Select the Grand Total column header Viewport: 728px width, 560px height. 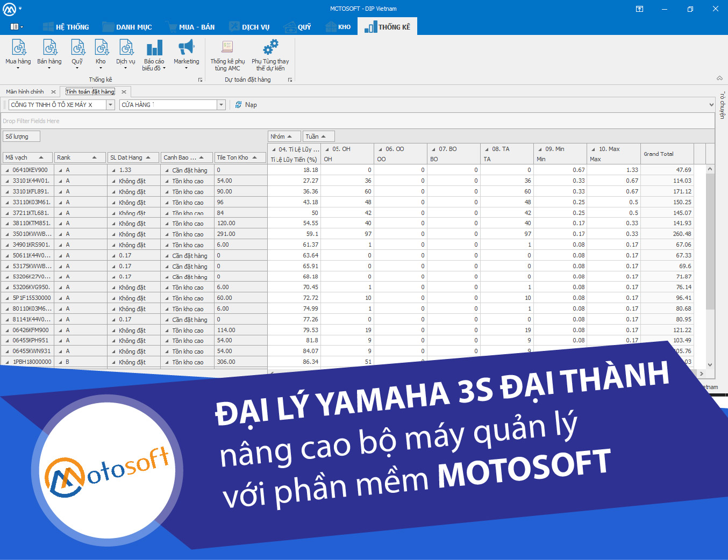click(x=667, y=154)
